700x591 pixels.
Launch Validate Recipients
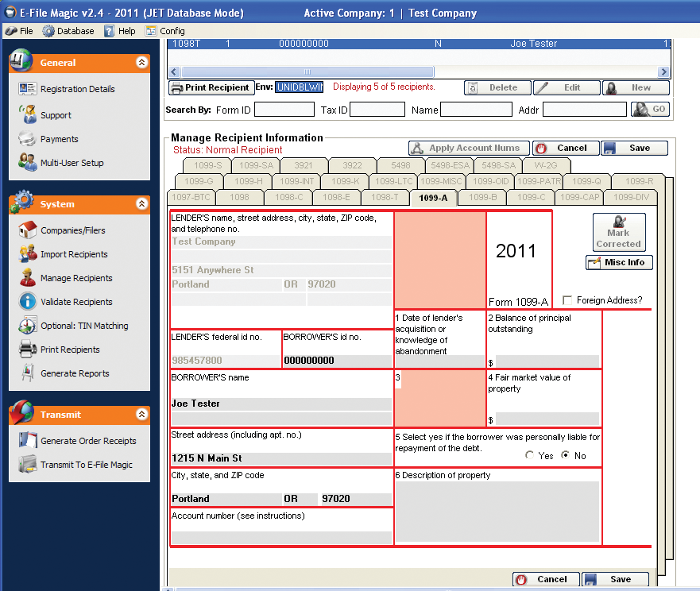point(76,302)
